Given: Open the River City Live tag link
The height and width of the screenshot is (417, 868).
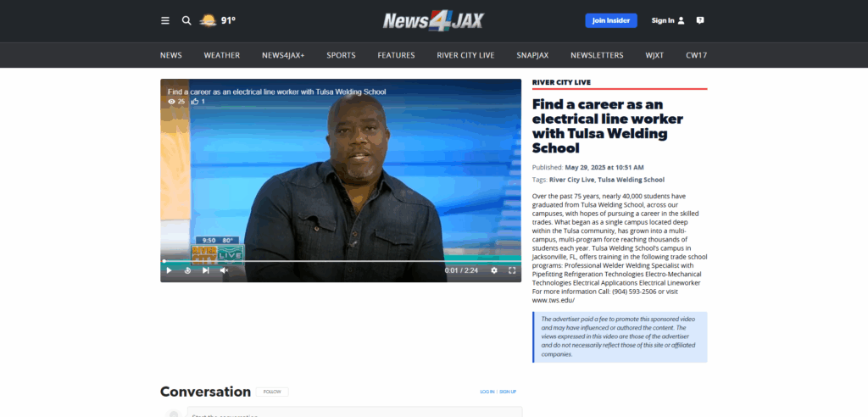Looking at the screenshot, I should 572,180.
